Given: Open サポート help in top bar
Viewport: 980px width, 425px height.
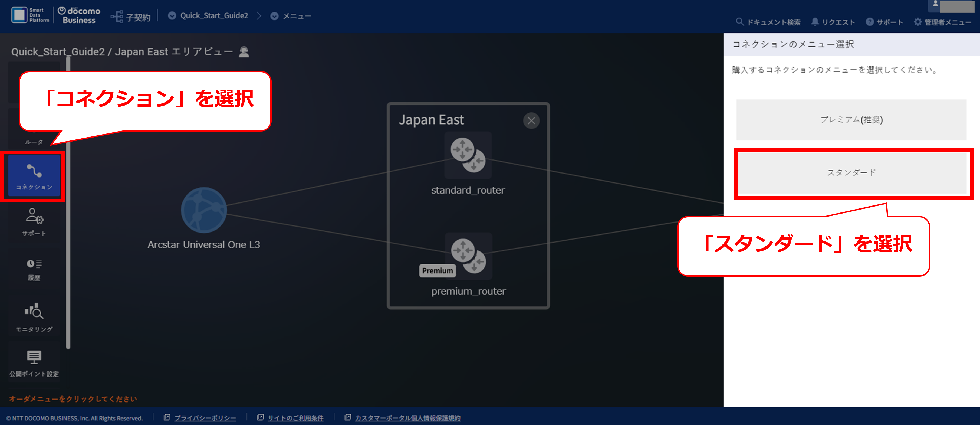Looking at the screenshot, I should (884, 22).
